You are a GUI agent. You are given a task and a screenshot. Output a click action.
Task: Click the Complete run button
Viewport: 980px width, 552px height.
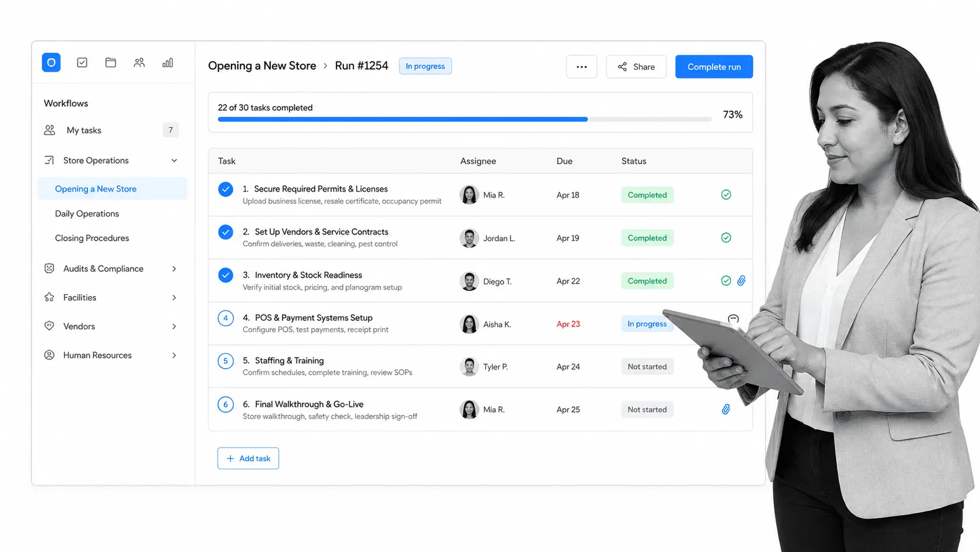[714, 67]
